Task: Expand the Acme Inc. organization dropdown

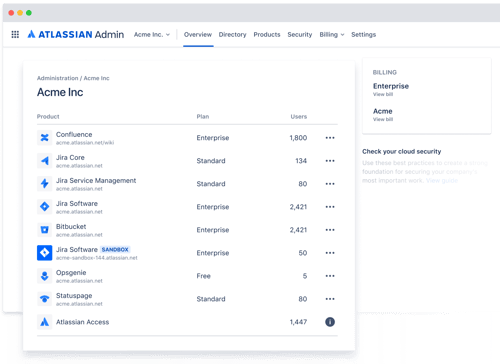Action: click(x=152, y=34)
